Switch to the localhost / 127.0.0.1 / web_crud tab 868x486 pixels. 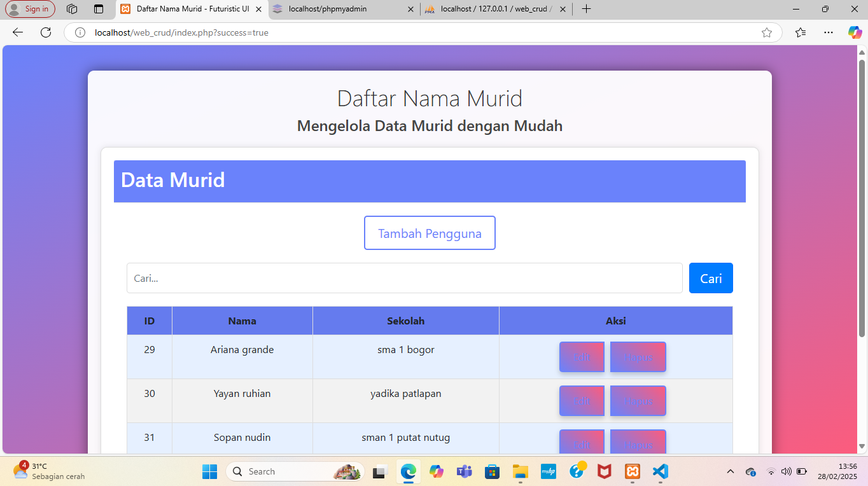pyautogui.click(x=496, y=9)
